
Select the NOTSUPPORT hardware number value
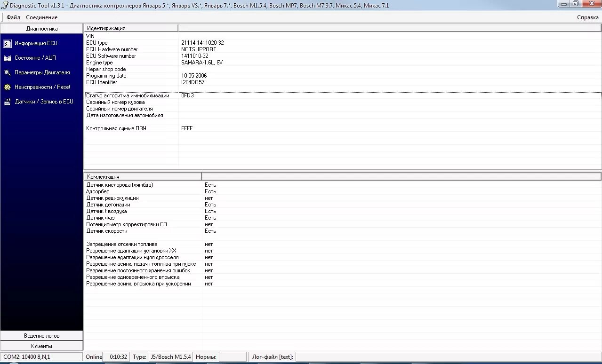199,49
